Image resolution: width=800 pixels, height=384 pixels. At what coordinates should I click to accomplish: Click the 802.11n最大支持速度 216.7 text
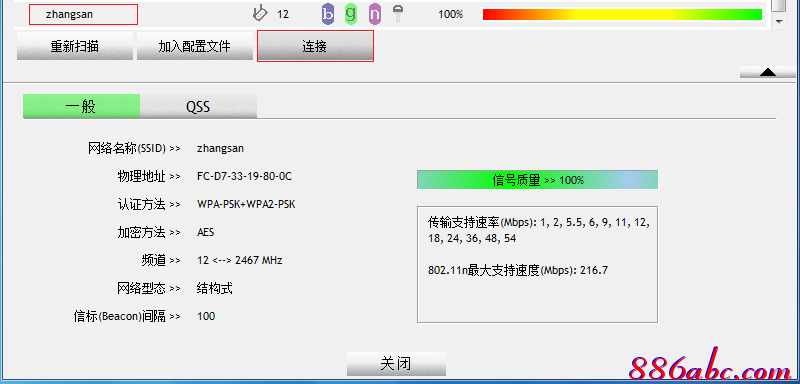pyautogui.click(x=518, y=270)
